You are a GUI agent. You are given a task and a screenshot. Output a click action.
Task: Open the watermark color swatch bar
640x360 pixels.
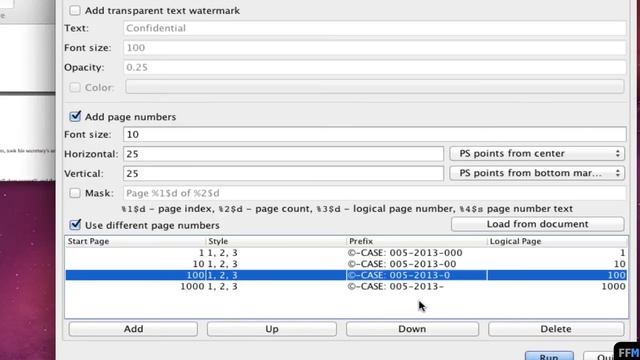click(x=375, y=87)
